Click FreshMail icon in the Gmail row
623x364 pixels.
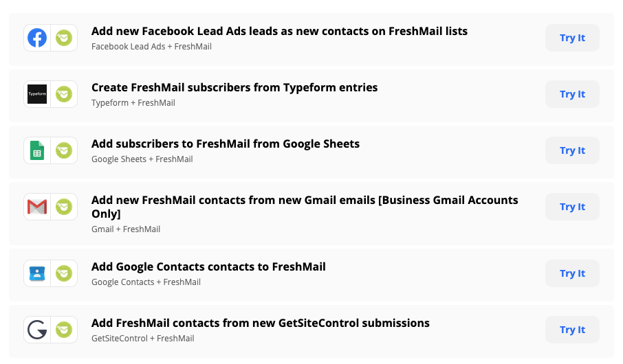point(64,207)
